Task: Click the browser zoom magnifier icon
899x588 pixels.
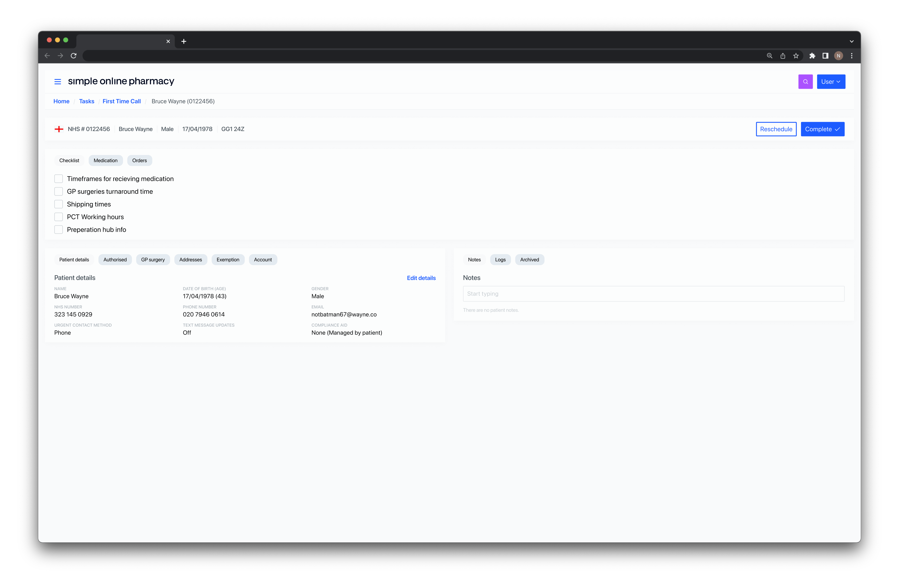Action: click(769, 56)
